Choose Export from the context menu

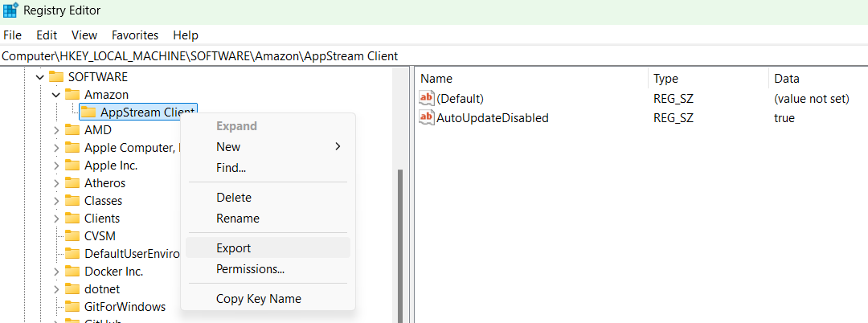(x=234, y=248)
